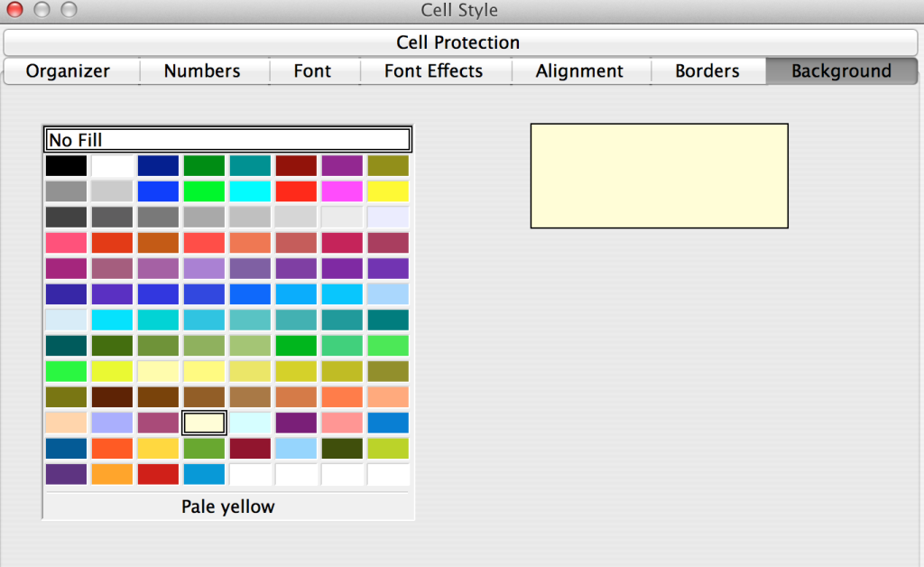Switch to the Borders tab
Viewport: 924px width, 567px height.
[x=708, y=71]
